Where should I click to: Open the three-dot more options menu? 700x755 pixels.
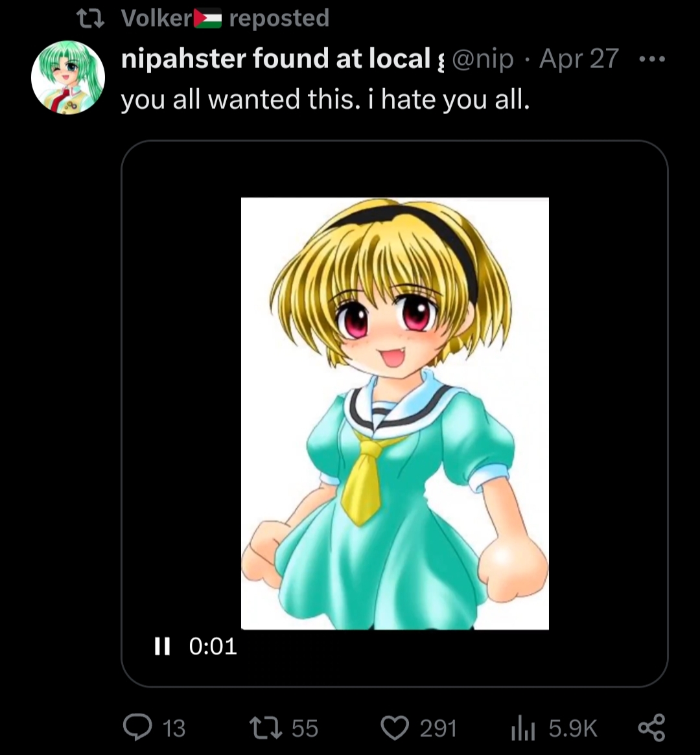click(651, 59)
